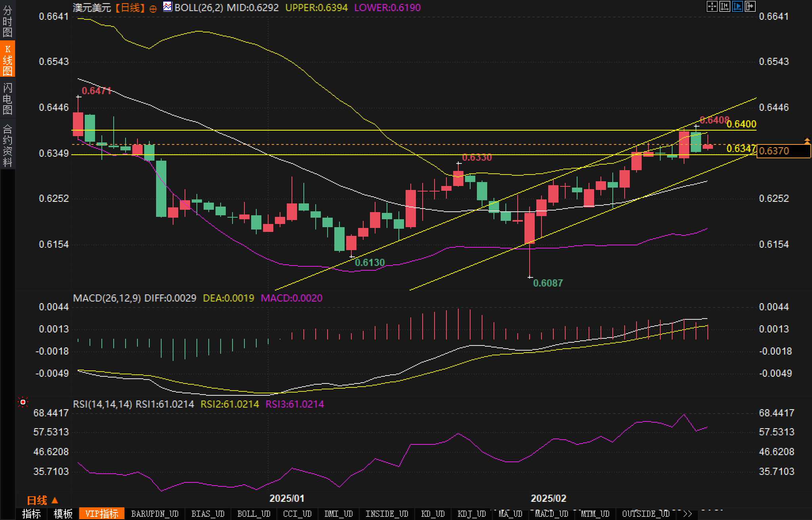This screenshot has width=812, height=520.
Task: Click the 0.6087 low price marker
Action: click(x=548, y=283)
